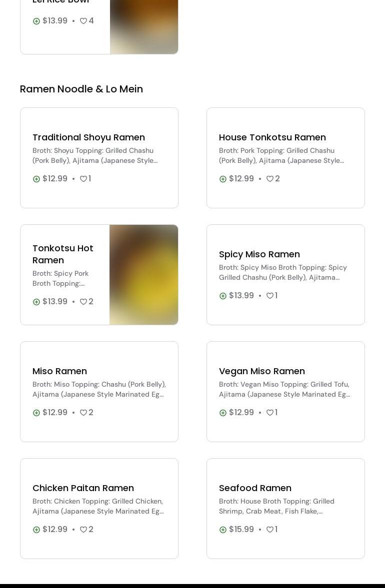Add Vegan Miso Ramen using plus icon
Screen dimensions: 385x588
click(223, 413)
